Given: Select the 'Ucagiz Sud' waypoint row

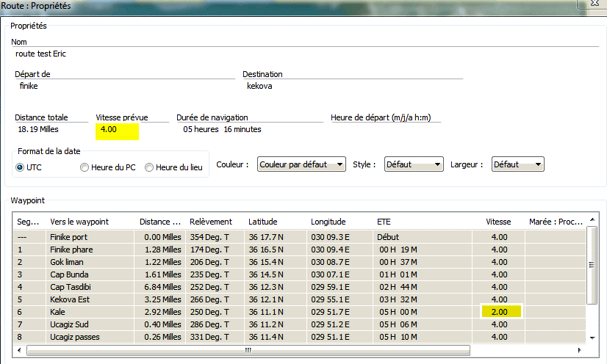Looking at the screenshot, I should pos(300,324).
